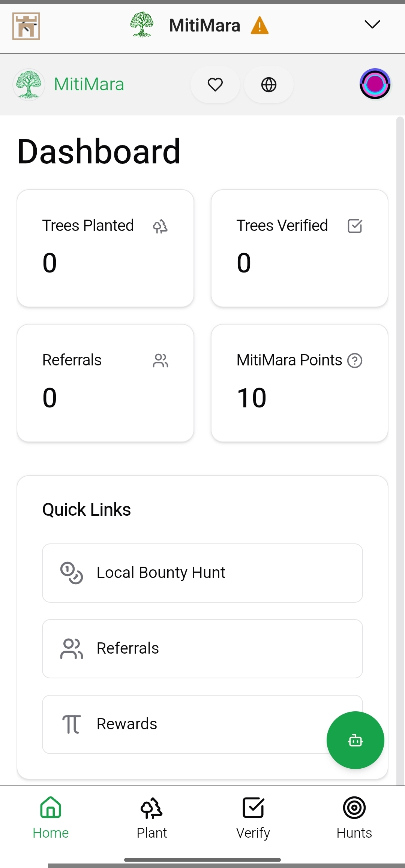405x868 pixels.
Task: Open Referrals from Quick Links
Action: tap(202, 648)
